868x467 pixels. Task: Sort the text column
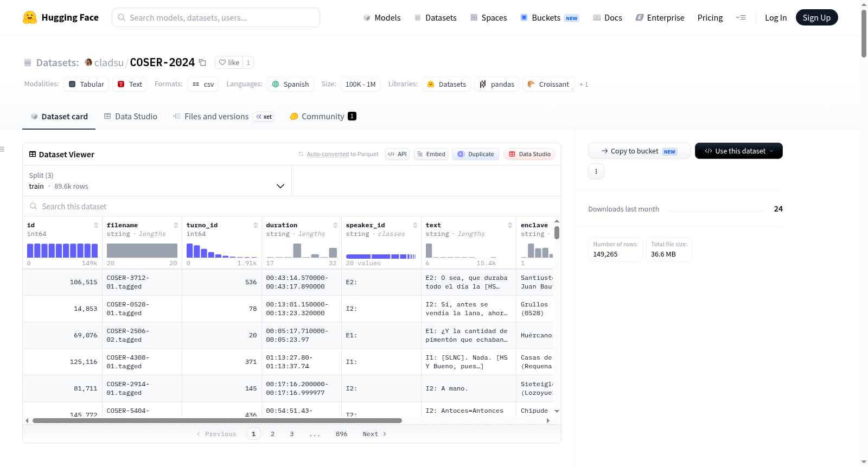click(510, 225)
